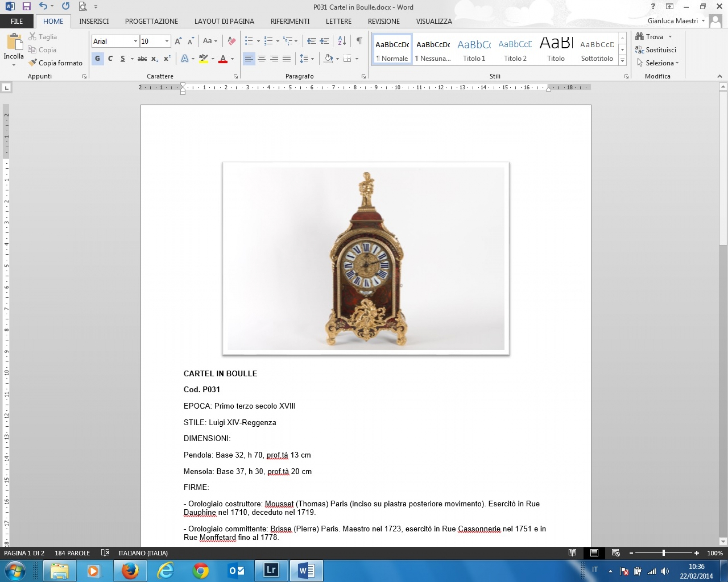Open the font size dropdown arrow
728x582 pixels.
(x=167, y=41)
